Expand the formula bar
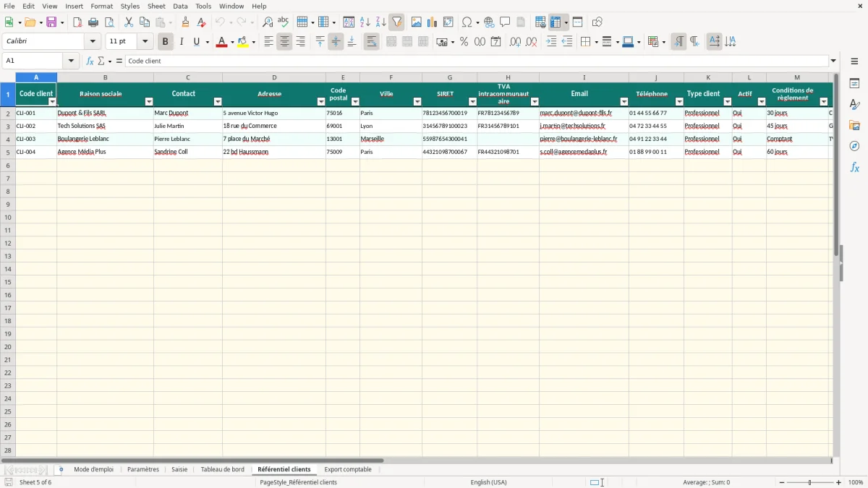 pos(833,61)
